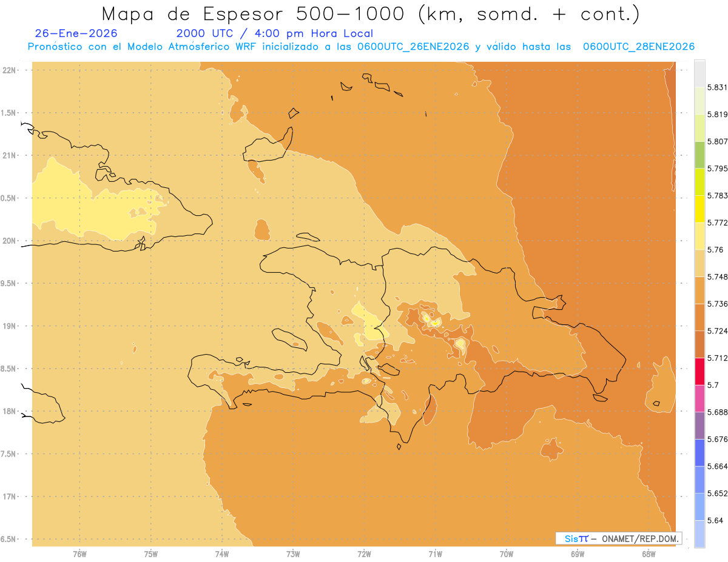Click the 74W longitude axis label
Viewport: 728px width, 562px height.
[222, 553]
